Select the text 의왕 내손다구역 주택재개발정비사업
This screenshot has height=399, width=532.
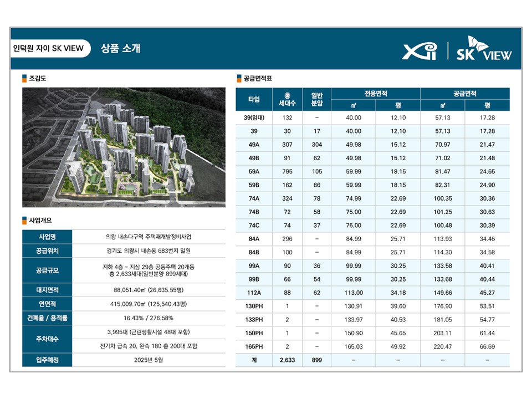(149, 237)
